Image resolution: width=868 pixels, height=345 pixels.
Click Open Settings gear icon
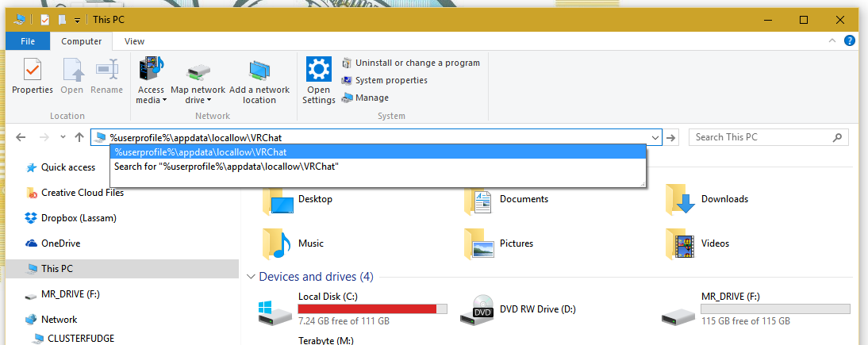(x=319, y=69)
